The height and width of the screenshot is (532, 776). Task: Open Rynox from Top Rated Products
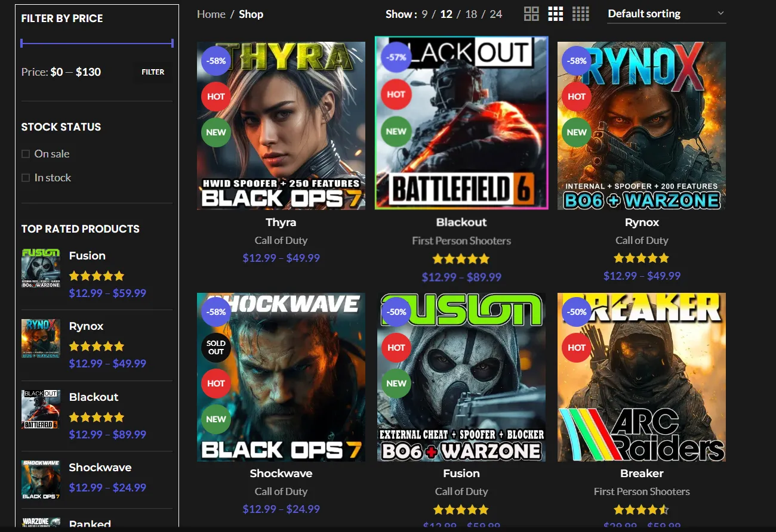[x=85, y=326]
